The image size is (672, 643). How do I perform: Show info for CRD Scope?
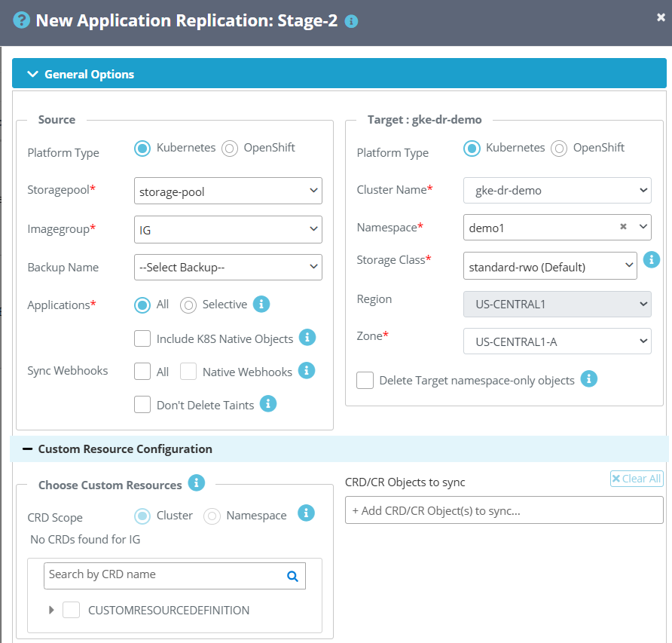(306, 513)
